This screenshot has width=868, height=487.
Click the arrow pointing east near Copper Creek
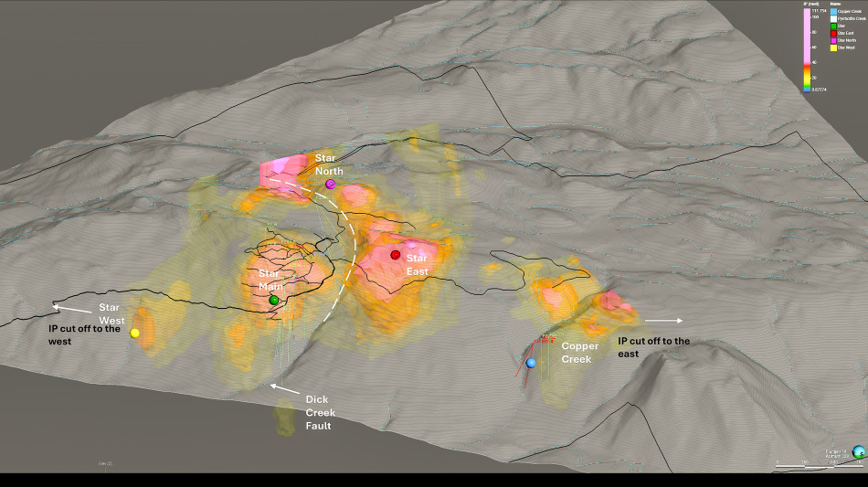click(x=663, y=321)
